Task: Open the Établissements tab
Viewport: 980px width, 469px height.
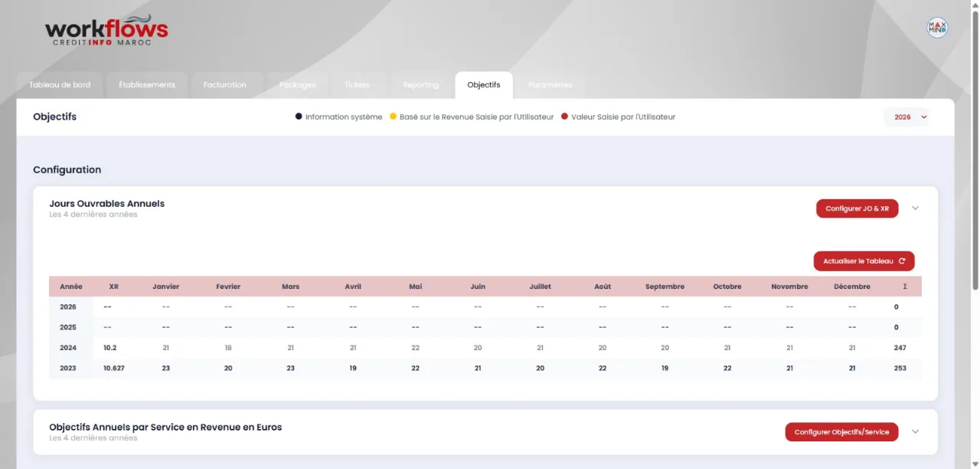Action: (147, 85)
